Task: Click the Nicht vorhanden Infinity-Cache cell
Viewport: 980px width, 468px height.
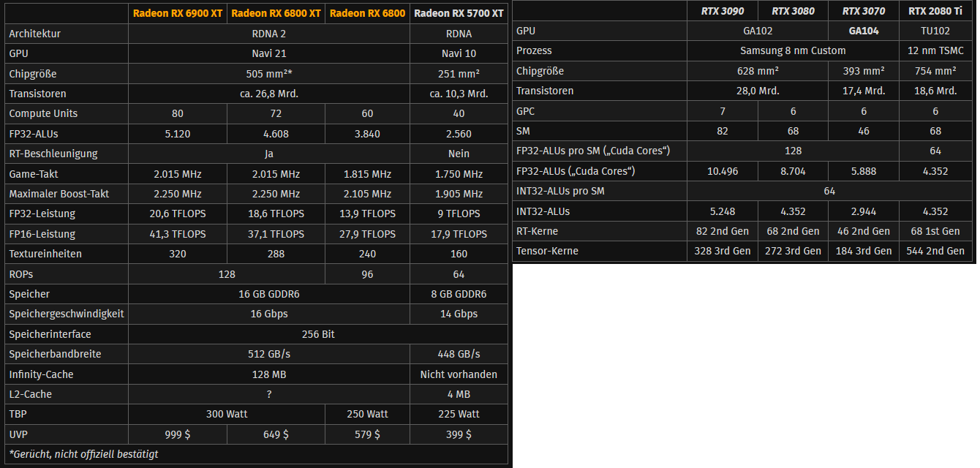Action: click(x=459, y=374)
